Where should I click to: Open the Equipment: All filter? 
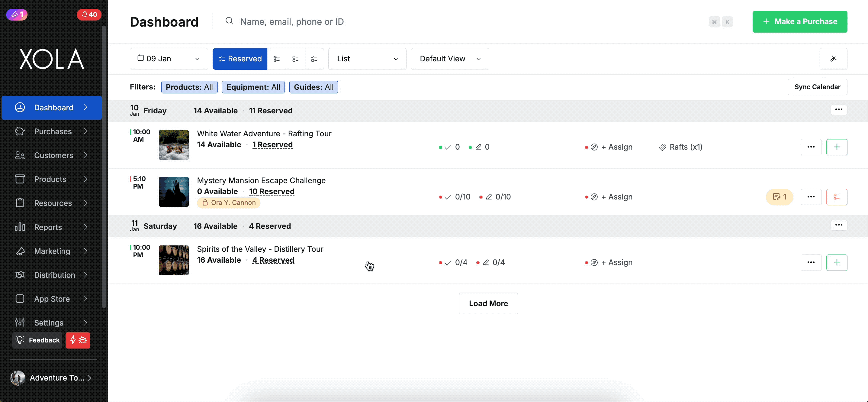pos(253,87)
